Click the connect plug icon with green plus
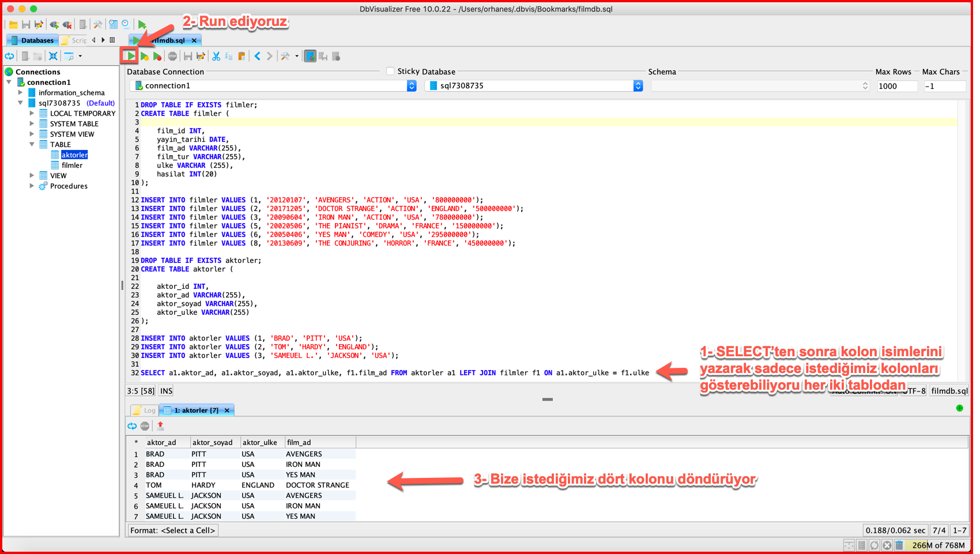 (54, 25)
